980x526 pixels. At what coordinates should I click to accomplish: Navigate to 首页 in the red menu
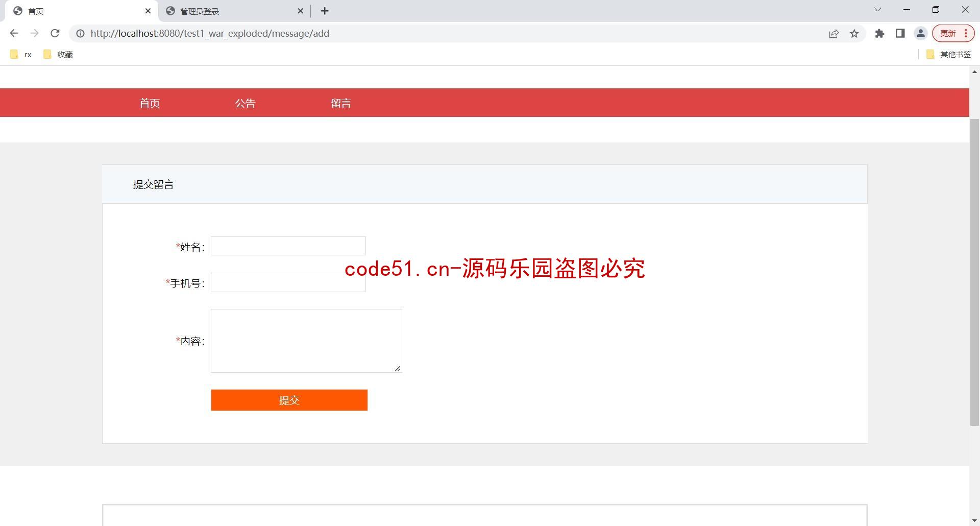[x=150, y=103]
